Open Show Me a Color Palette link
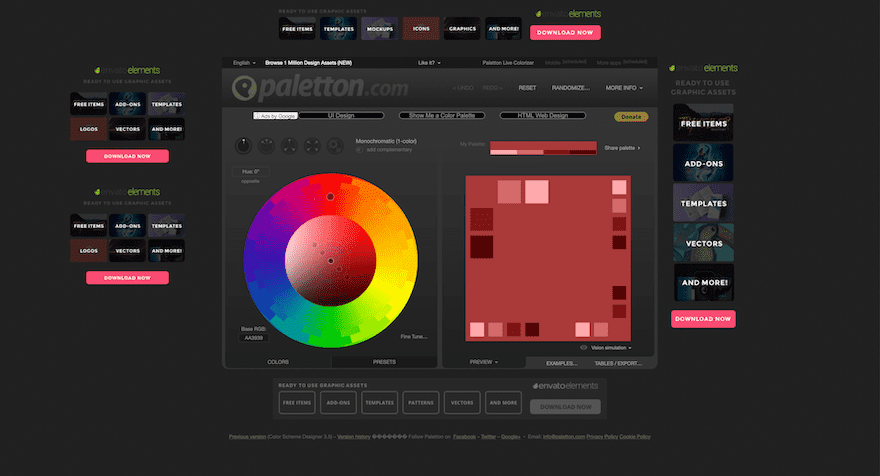The width and height of the screenshot is (880, 476). [x=442, y=116]
